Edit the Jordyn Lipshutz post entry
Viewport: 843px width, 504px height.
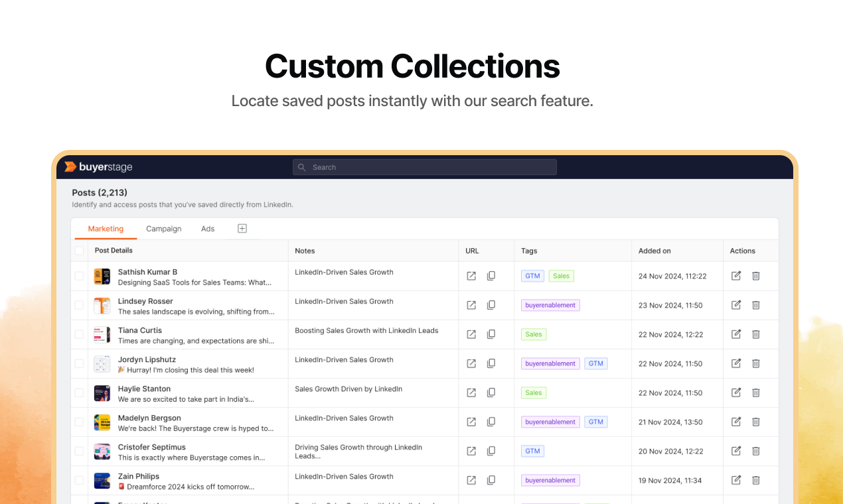point(736,363)
